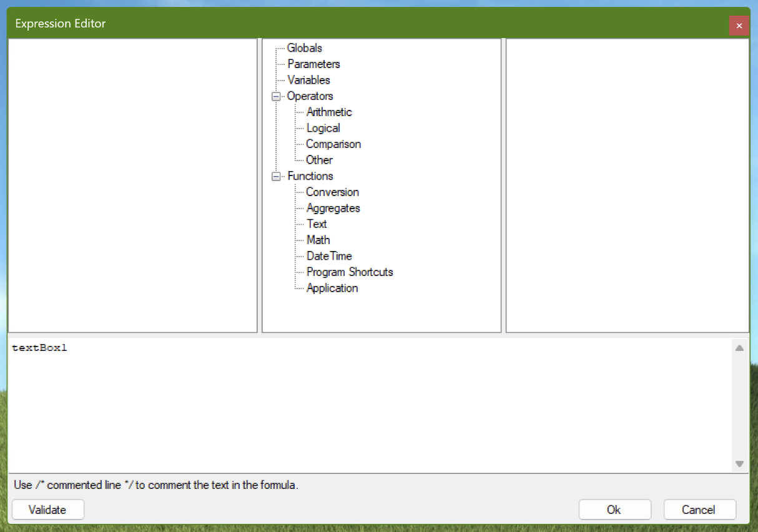Select the Application functions category
Screen dimensions: 758x532
pos(332,288)
